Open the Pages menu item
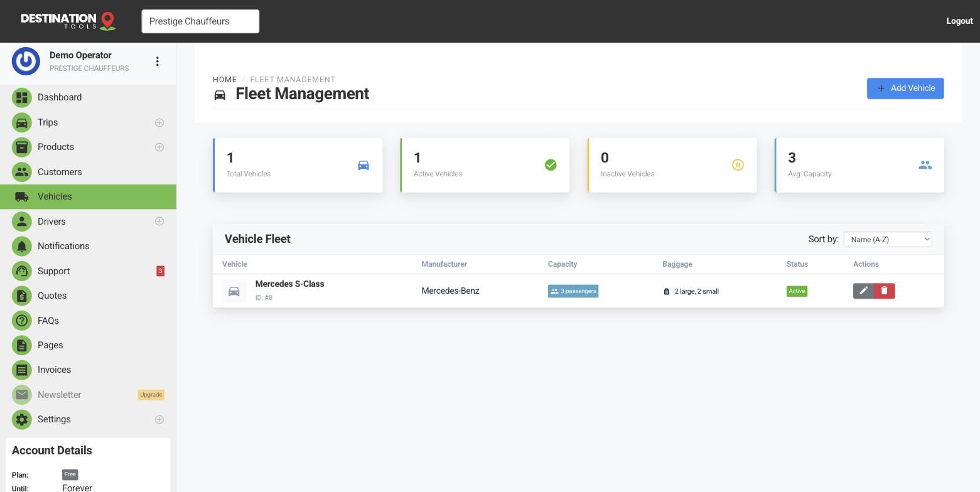The image size is (980, 492). click(x=88, y=345)
